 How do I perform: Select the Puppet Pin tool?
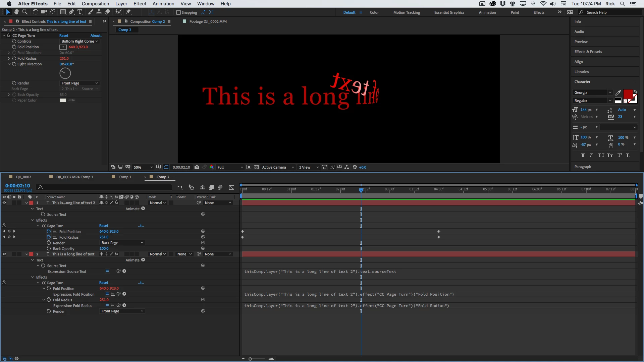pos(128,12)
